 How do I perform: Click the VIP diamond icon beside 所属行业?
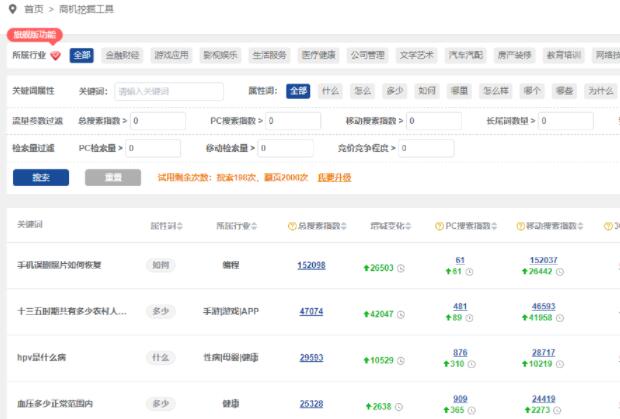[56, 55]
